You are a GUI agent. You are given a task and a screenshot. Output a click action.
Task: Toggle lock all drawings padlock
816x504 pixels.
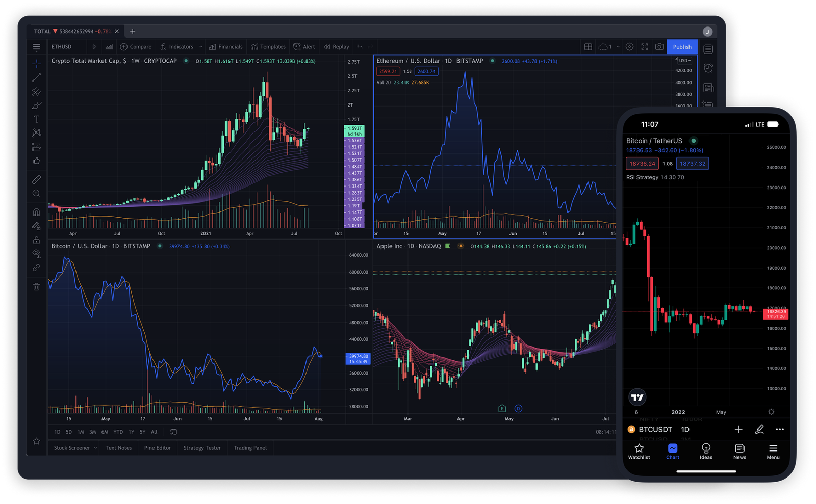[36, 240]
